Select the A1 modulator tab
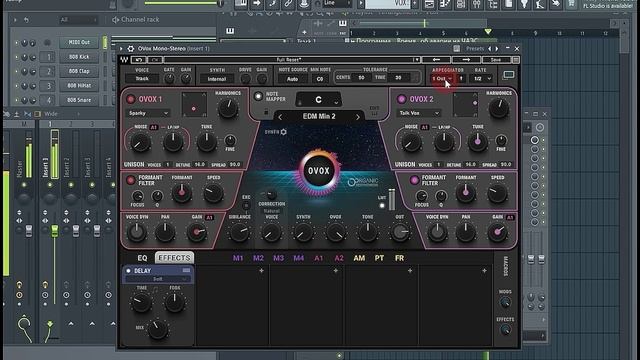 [x=318, y=258]
